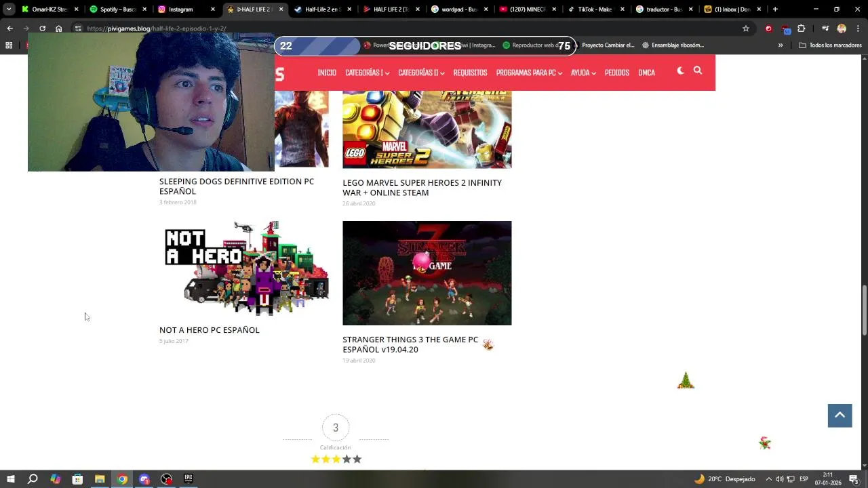
Task: Open new browser tab plus button
Action: point(775,9)
